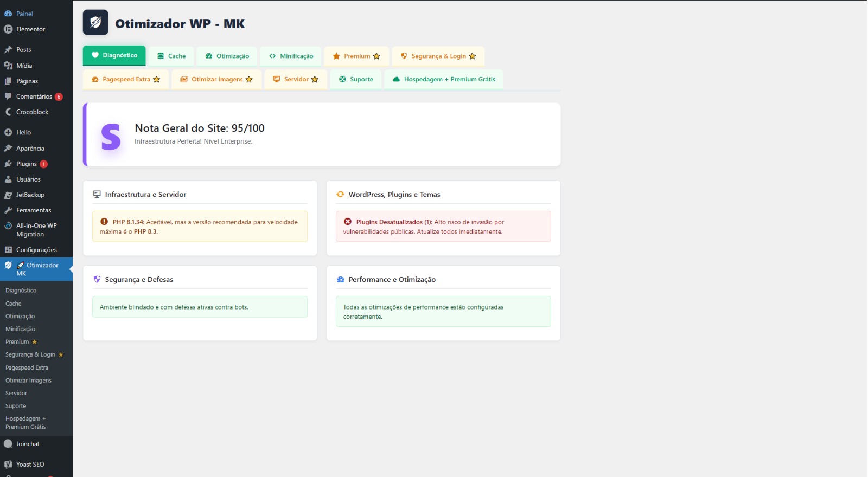Open Diagnóstico submenu link in sidebar

click(x=21, y=291)
